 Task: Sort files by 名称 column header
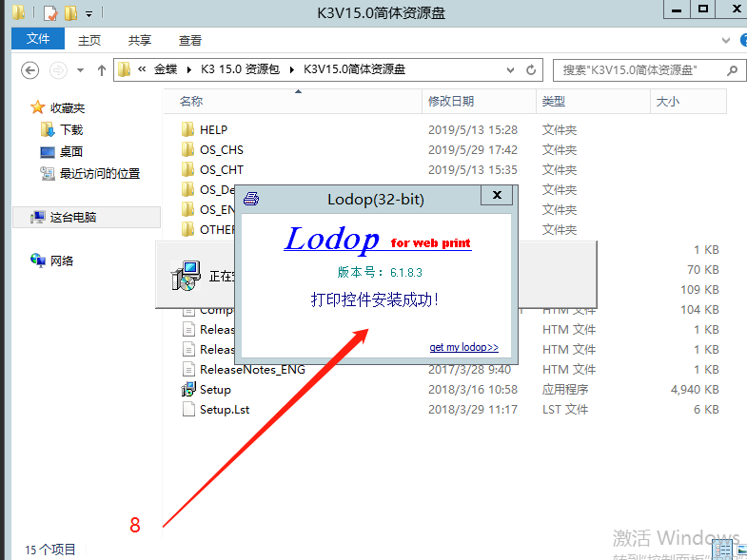coord(292,101)
